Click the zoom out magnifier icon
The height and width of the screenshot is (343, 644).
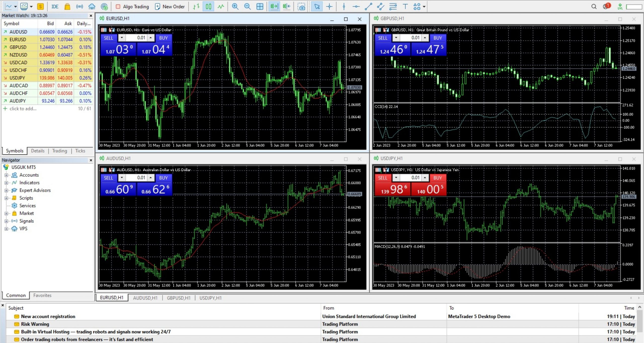click(247, 6)
